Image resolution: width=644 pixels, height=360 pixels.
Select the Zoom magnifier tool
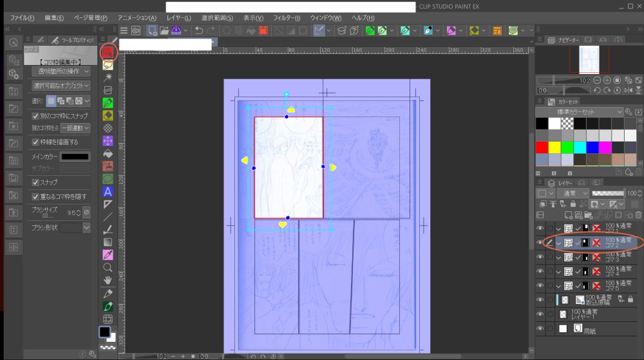point(108,267)
